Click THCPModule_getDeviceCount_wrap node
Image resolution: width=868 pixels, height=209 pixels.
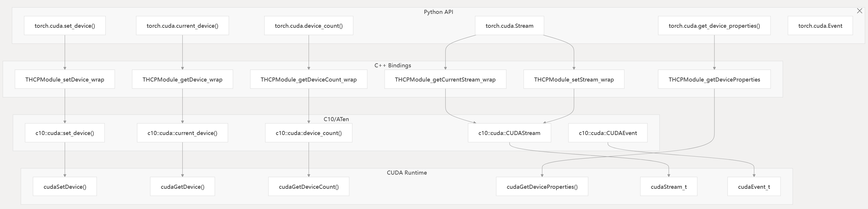(309, 79)
